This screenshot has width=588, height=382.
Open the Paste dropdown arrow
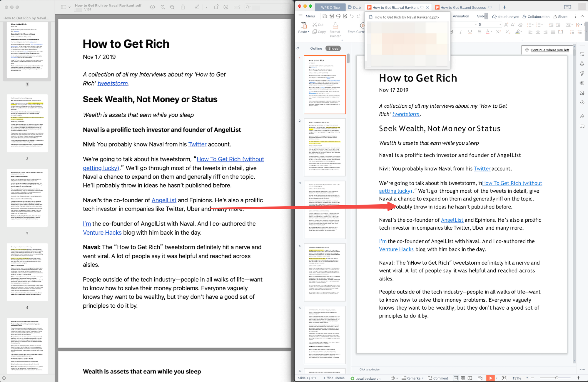point(308,32)
